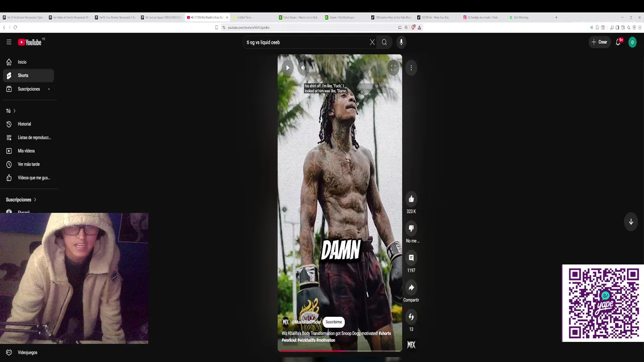
Task: Mute the Short's volume
Action: tap(303, 67)
